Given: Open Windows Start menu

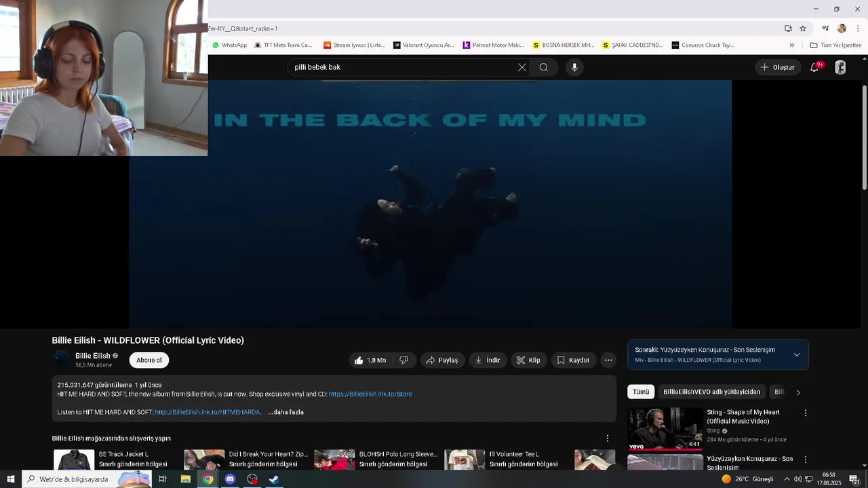Looking at the screenshot, I should tap(10, 479).
